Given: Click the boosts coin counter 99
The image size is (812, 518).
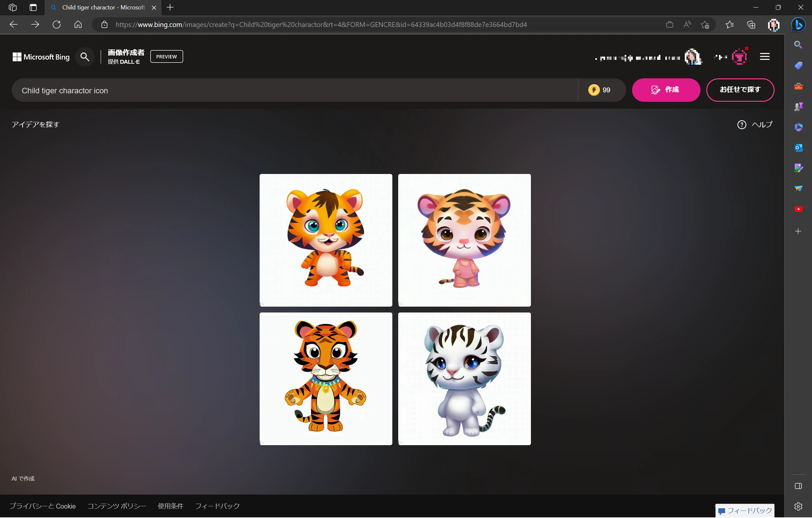Looking at the screenshot, I should pos(599,90).
